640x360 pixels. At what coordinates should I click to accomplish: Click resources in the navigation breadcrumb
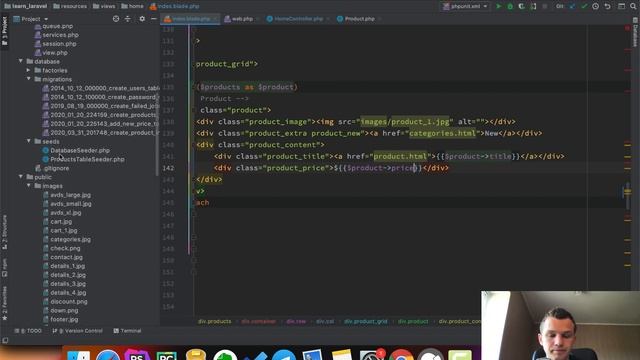(x=70, y=6)
